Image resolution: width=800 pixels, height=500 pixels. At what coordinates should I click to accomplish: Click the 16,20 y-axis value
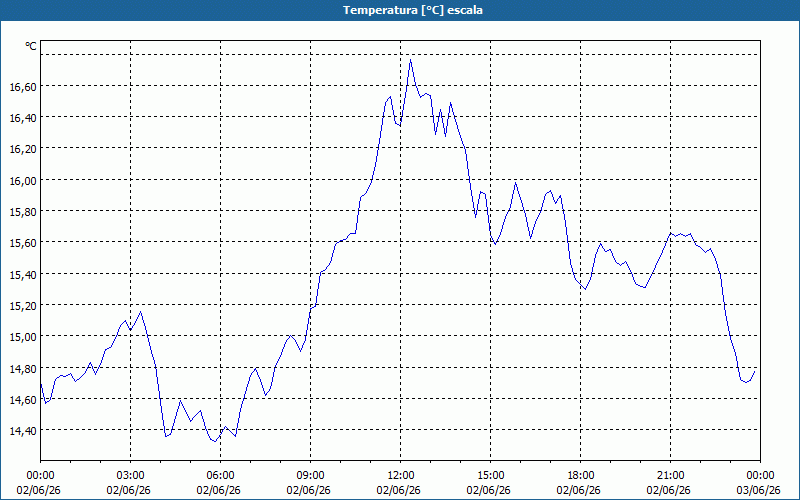pyautogui.click(x=23, y=149)
